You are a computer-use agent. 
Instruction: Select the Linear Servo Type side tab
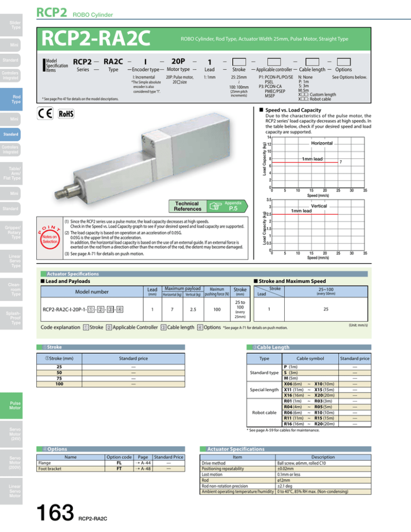point(11,261)
